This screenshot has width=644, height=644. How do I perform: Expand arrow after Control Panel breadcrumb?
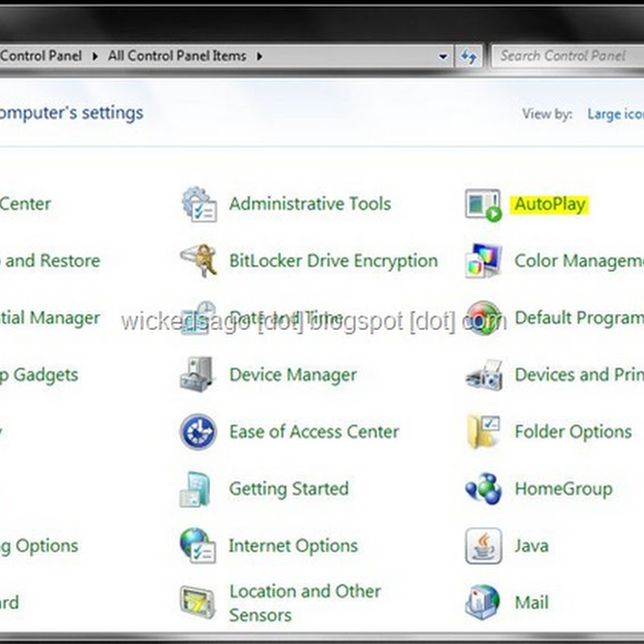coord(95,56)
